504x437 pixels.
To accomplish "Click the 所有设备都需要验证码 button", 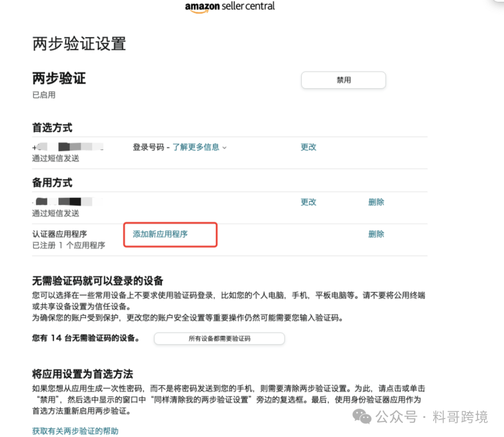I will 219,338.
